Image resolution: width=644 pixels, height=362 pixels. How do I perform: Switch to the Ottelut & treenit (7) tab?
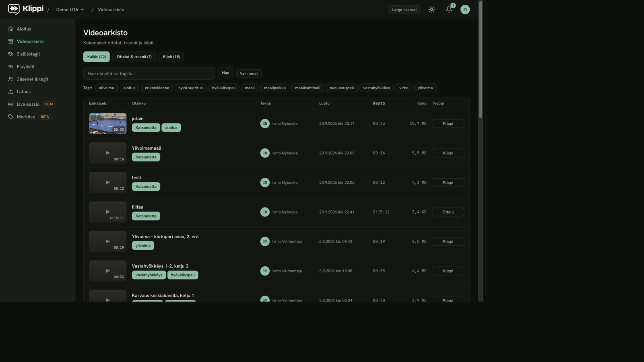(134, 57)
